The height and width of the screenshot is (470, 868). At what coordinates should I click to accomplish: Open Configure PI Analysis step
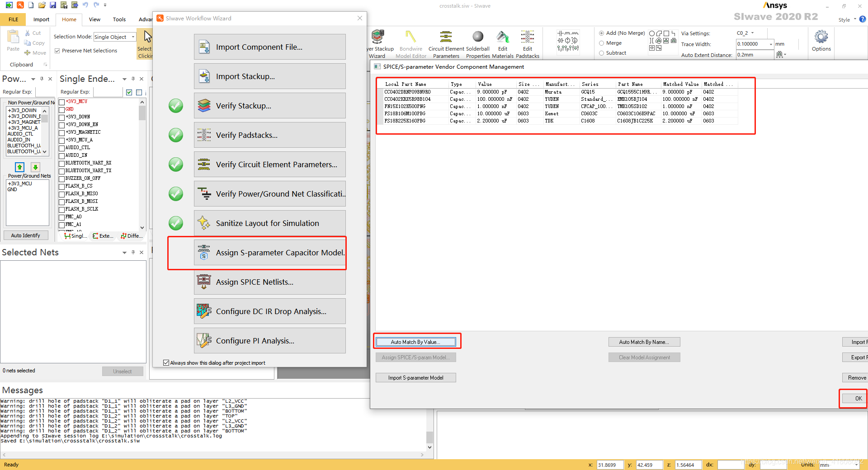click(270, 341)
